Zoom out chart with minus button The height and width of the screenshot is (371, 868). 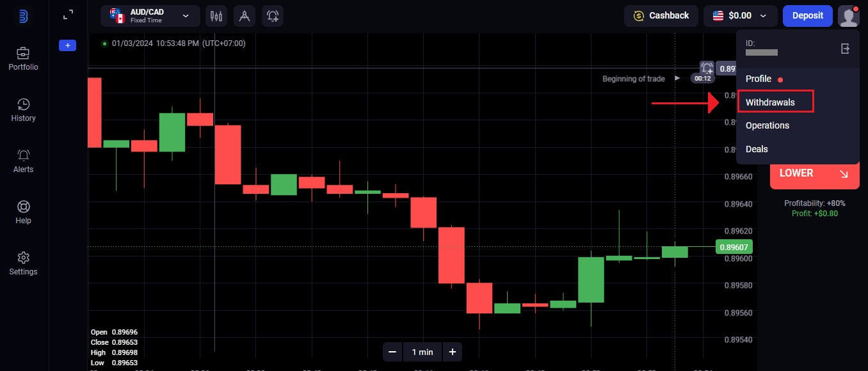tap(392, 352)
